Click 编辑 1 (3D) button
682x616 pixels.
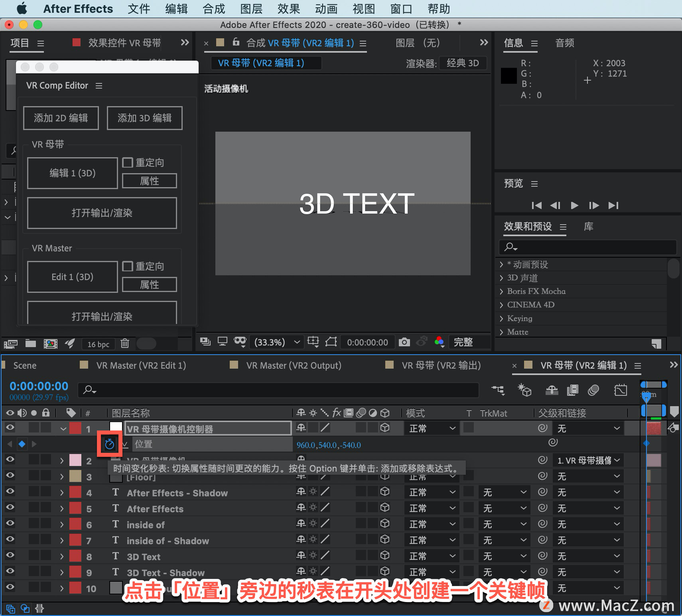73,173
